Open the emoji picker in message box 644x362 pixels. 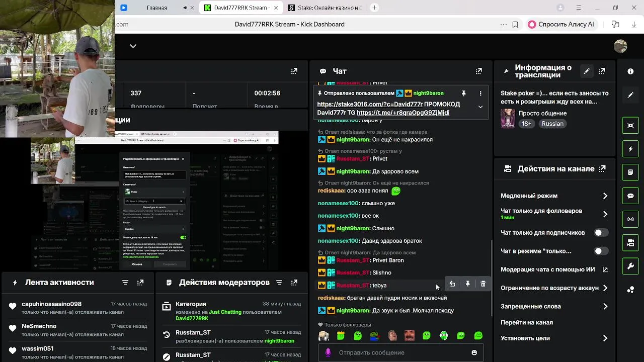(x=474, y=352)
